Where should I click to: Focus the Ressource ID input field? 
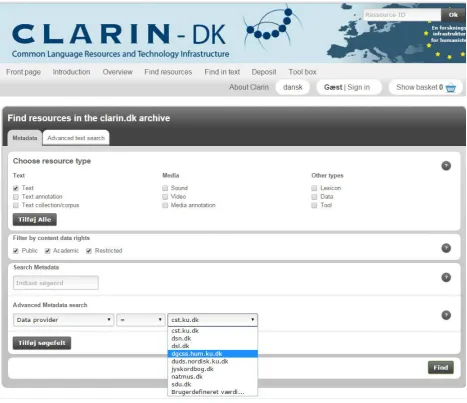click(402, 15)
